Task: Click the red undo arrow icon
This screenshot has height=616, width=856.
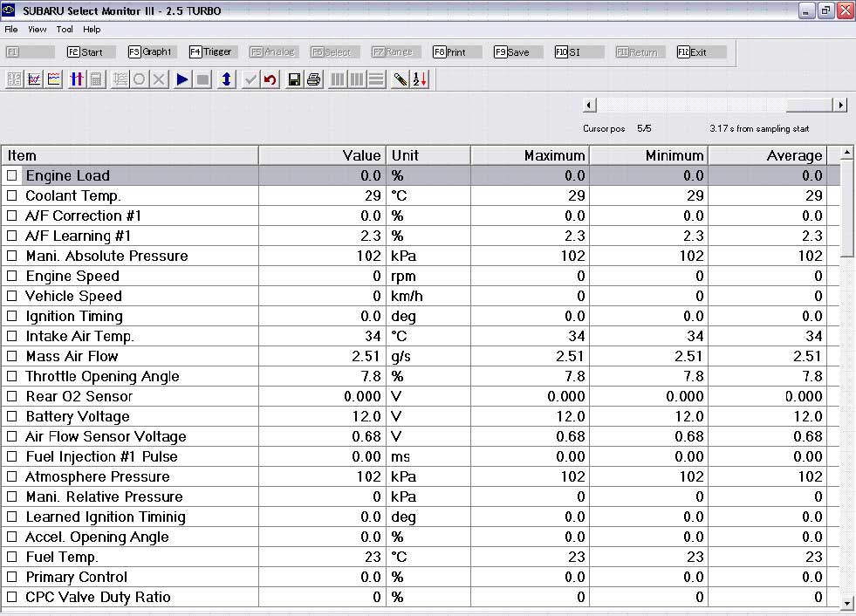Action: [x=270, y=79]
